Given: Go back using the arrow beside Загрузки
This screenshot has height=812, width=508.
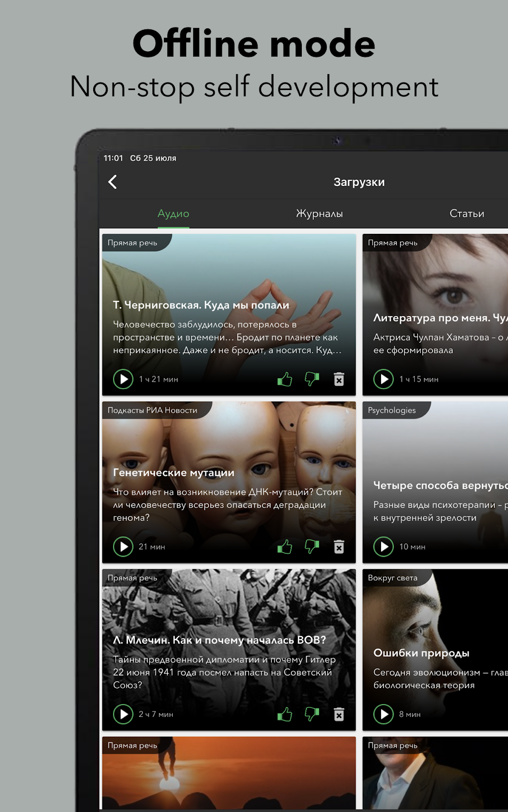Looking at the screenshot, I should coord(113,182).
